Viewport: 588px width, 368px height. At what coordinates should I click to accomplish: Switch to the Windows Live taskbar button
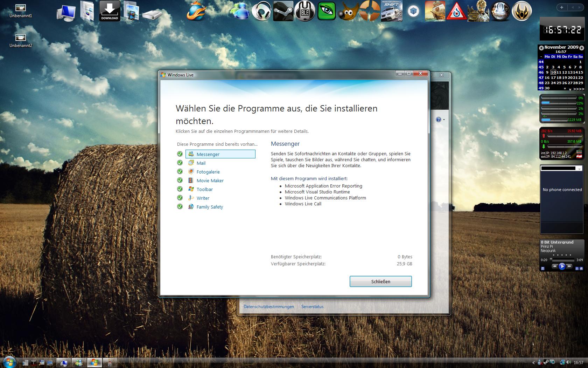pyautogui.click(x=94, y=362)
